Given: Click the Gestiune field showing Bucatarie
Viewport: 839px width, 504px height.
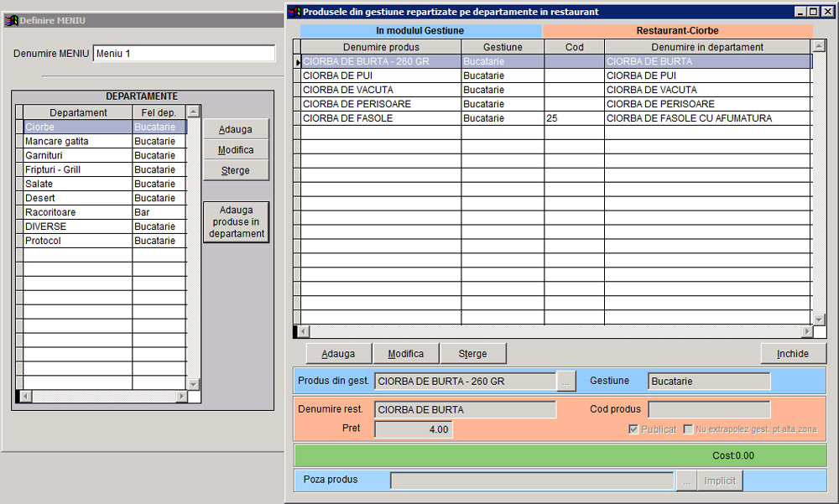Looking at the screenshot, I should [709, 382].
